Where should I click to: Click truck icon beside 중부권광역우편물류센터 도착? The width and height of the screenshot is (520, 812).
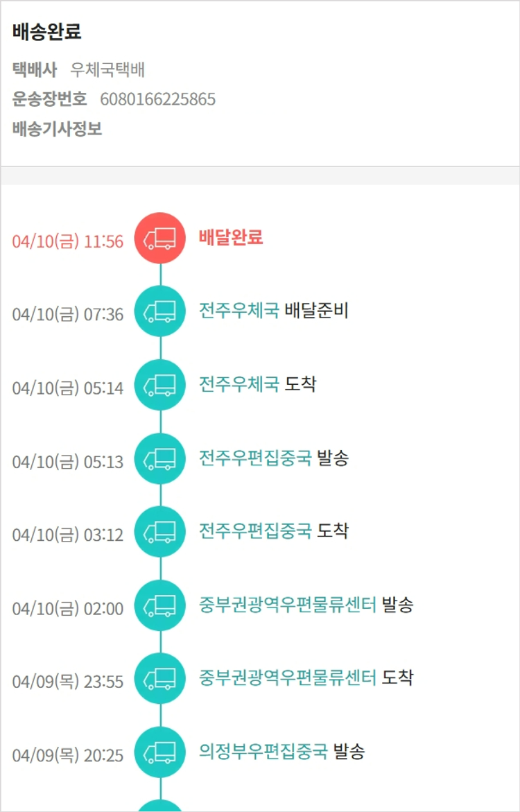click(159, 680)
